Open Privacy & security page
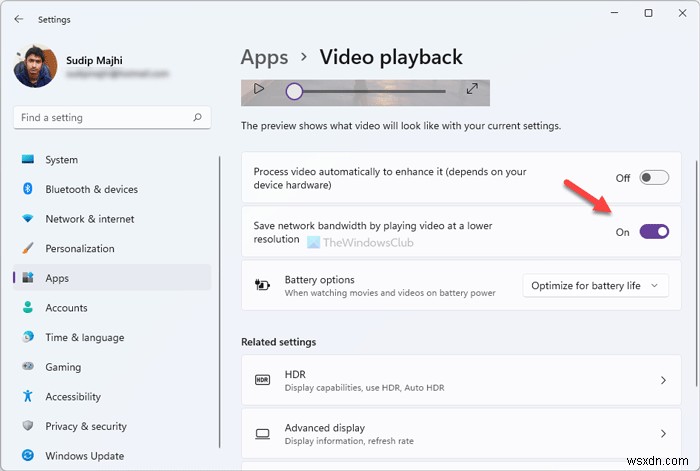This screenshot has height=471, width=700. coord(112,426)
